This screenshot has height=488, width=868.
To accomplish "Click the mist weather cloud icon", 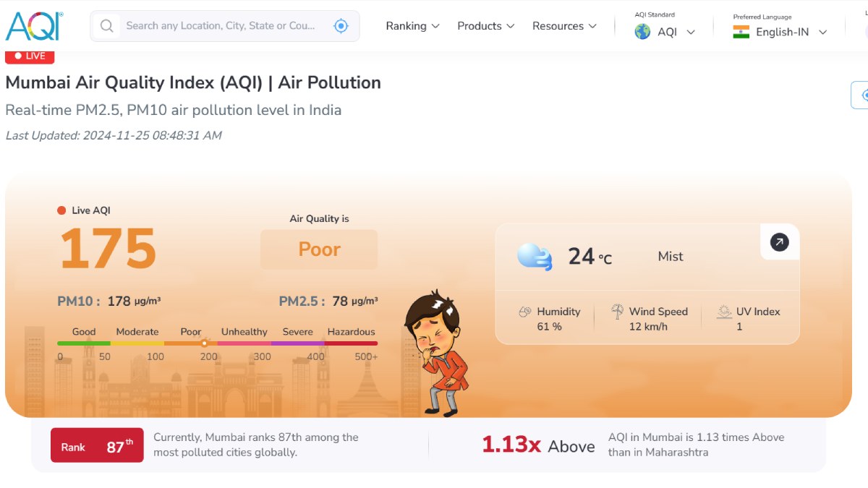I will (535, 257).
